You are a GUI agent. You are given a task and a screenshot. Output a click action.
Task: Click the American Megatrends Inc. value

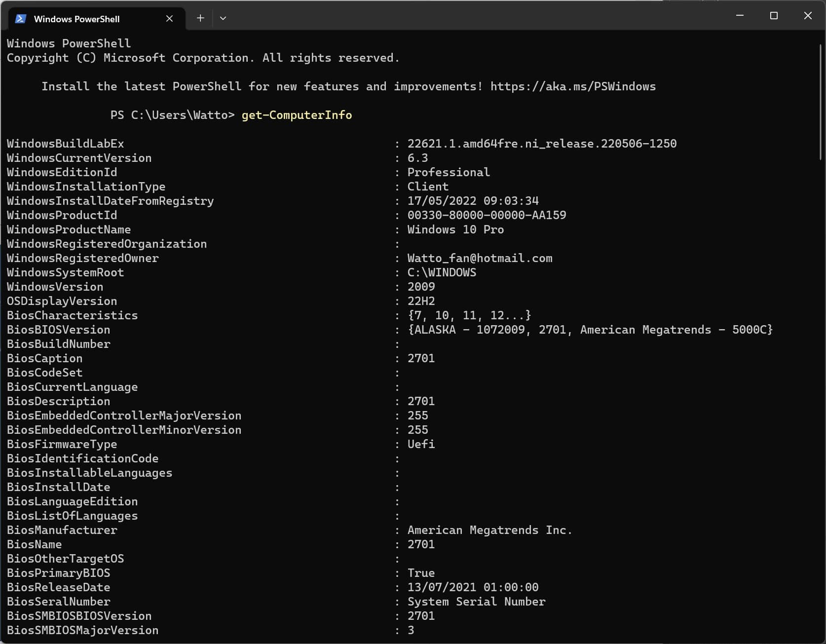489,530
